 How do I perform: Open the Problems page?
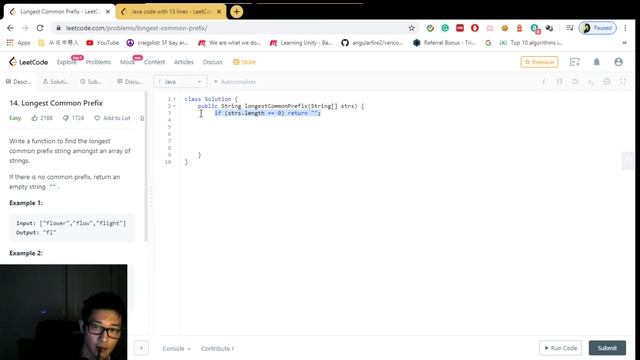point(98,62)
